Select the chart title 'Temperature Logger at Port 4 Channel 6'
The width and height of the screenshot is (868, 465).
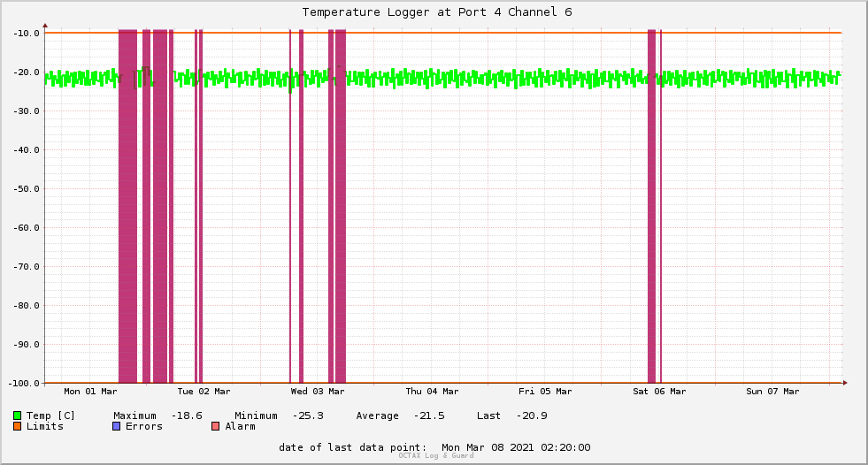point(437,12)
